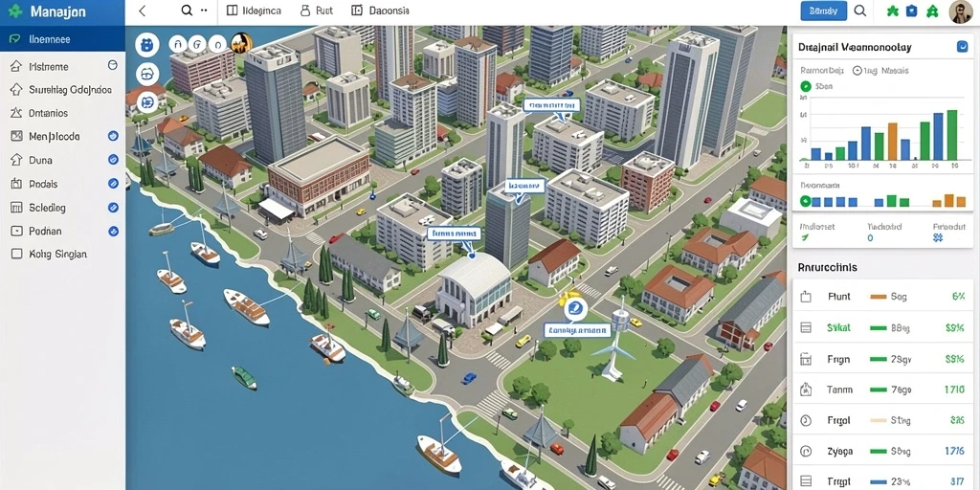Click the blue location marker on map
This screenshot has width=980, height=490.
pos(574,307)
